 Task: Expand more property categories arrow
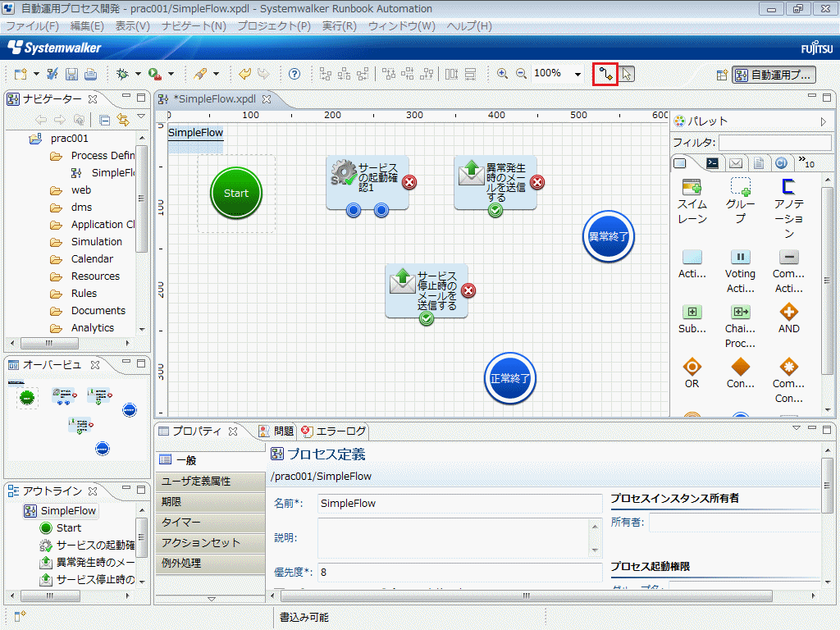pyautogui.click(x=212, y=599)
